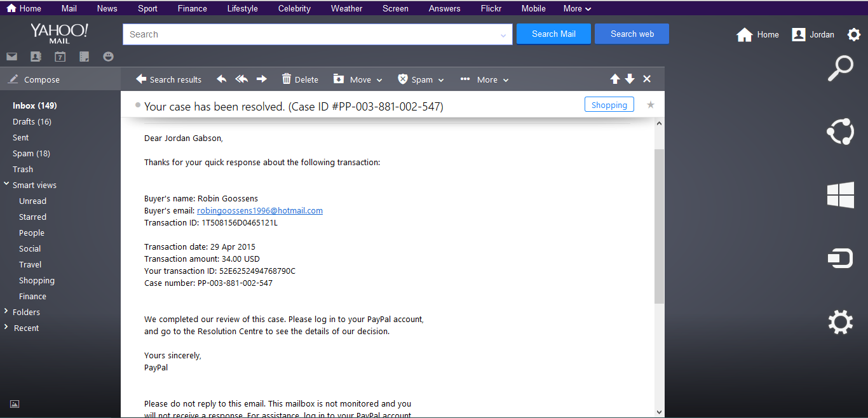
Task: Open Finance in the top navigation
Action: click(x=193, y=8)
